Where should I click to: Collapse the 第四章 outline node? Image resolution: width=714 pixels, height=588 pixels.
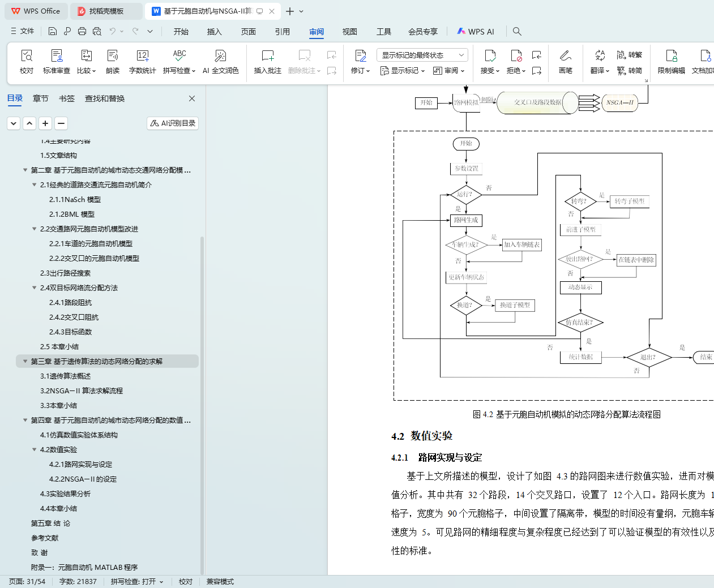(25, 420)
